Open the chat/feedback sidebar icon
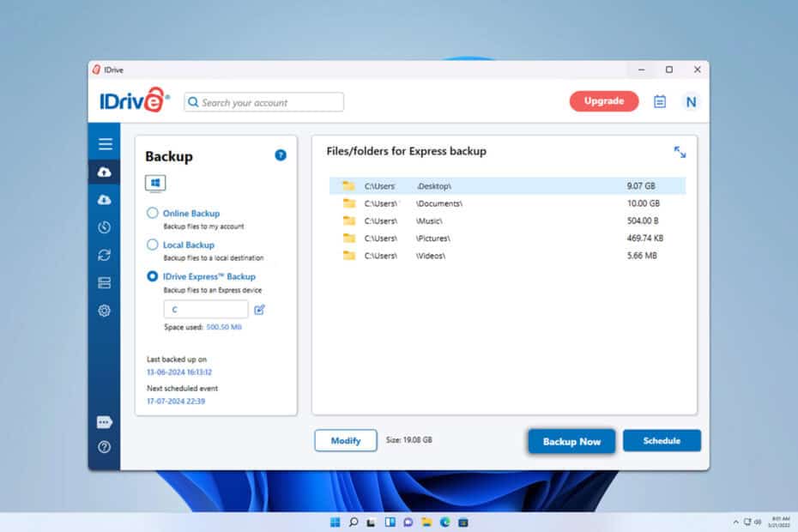Viewport: 798px width, 532px height. point(105,422)
